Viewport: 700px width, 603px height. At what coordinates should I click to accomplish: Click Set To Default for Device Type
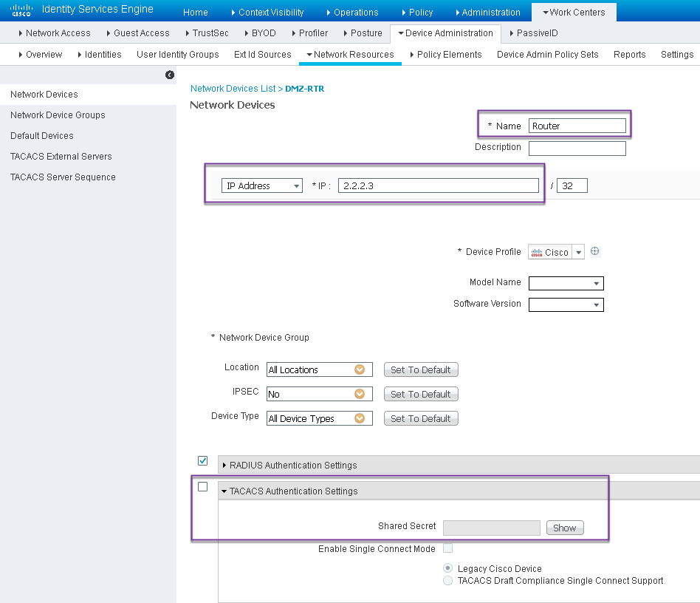(421, 418)
